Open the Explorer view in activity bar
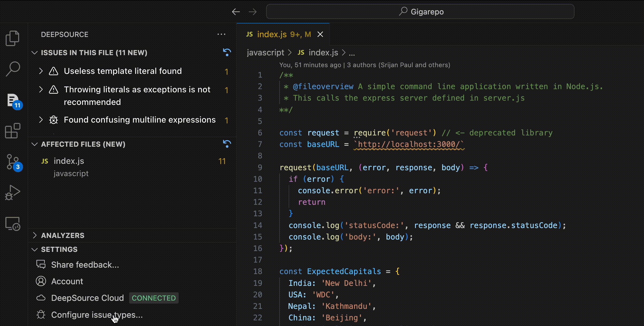The image size is (644, 326). tap(12, 38)
